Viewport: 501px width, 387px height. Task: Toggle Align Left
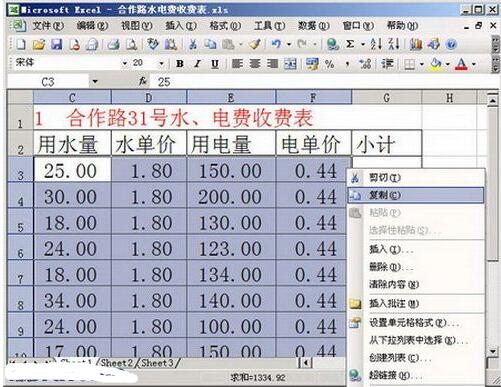pyautogui.click(x=237, y=63)
